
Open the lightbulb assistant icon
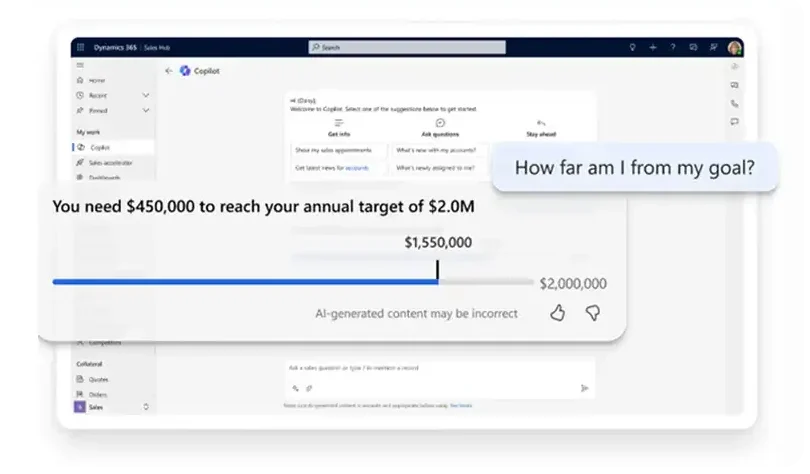[x=632, y=48]
